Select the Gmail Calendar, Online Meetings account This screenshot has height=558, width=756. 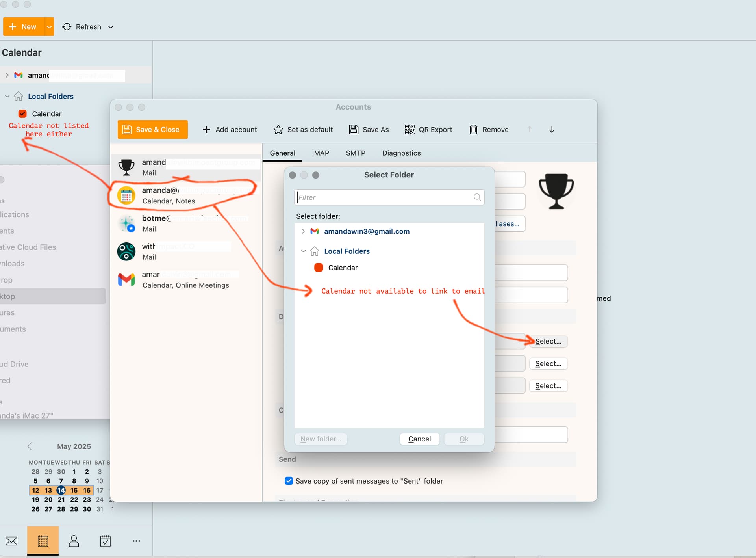tap(186, 279)
